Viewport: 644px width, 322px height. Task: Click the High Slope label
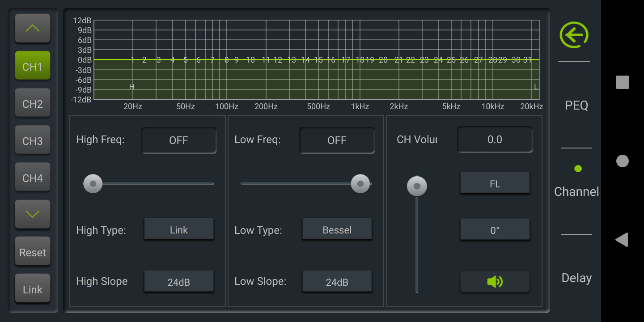coord(102,281)
